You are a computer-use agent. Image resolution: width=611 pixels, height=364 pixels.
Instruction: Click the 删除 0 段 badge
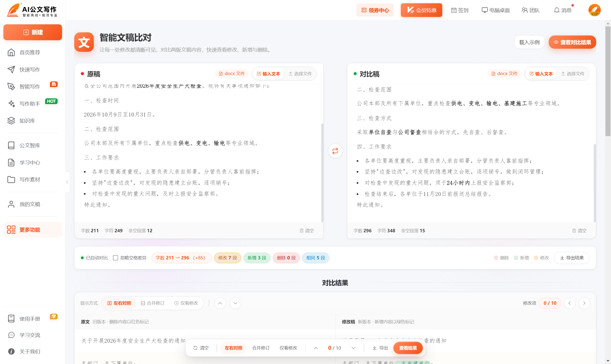(x=286, y=258)
